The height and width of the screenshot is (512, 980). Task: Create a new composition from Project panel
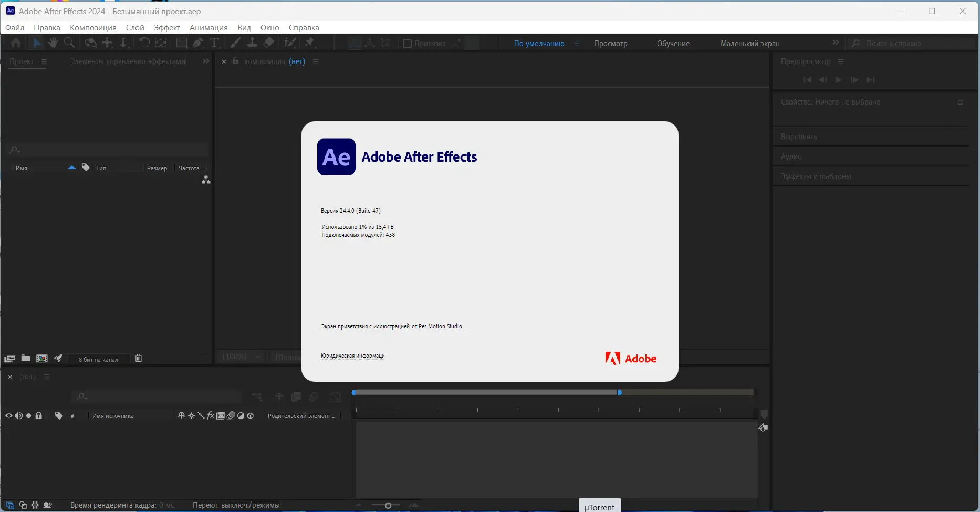point(42,359)
